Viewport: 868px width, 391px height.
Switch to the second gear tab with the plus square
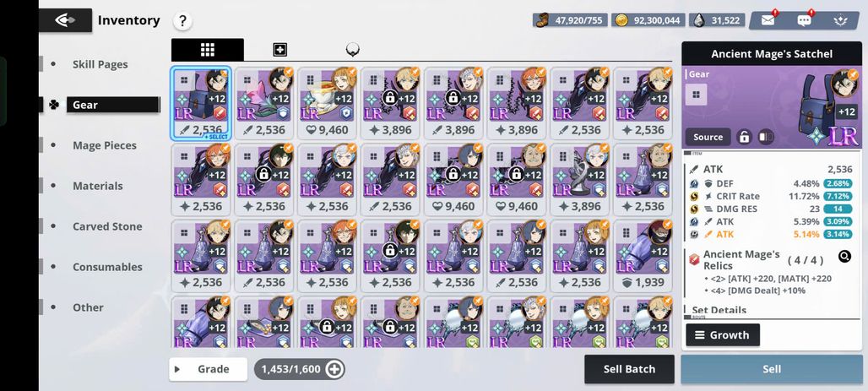point(280,50)
